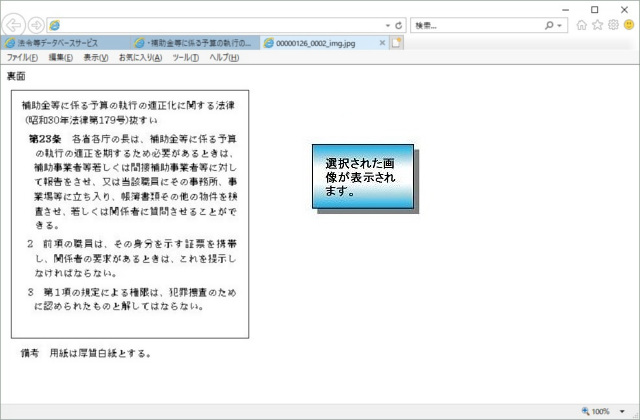Image resolution: width=640 pixels, height=420 pixels.
Task: Open the Tools gear icon
Action: tap(612, 24)
